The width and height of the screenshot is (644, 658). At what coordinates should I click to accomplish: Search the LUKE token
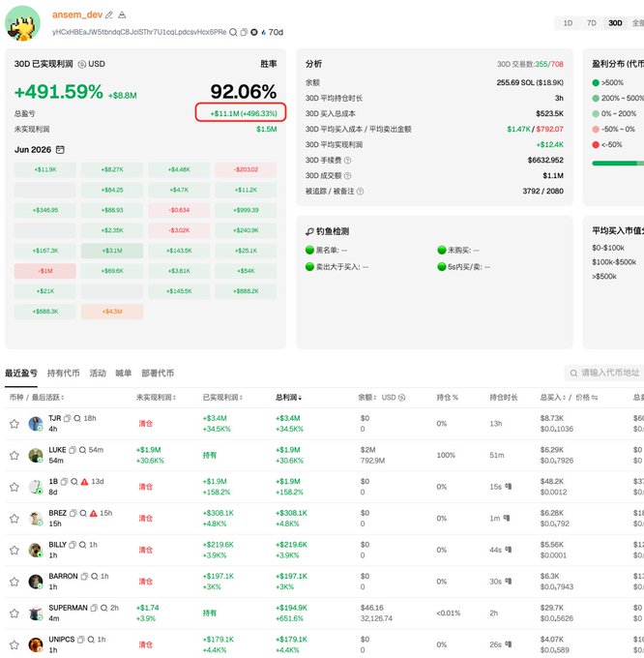(x=82, y=450)
